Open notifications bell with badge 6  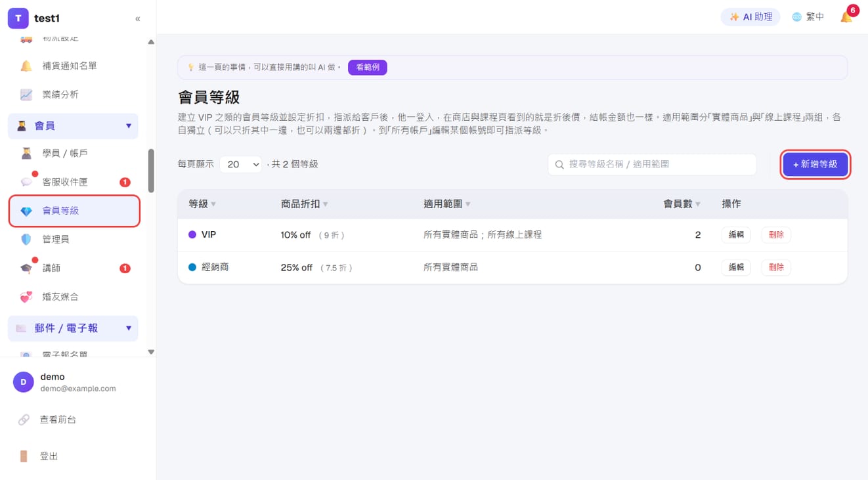click(x=847, y=16)
